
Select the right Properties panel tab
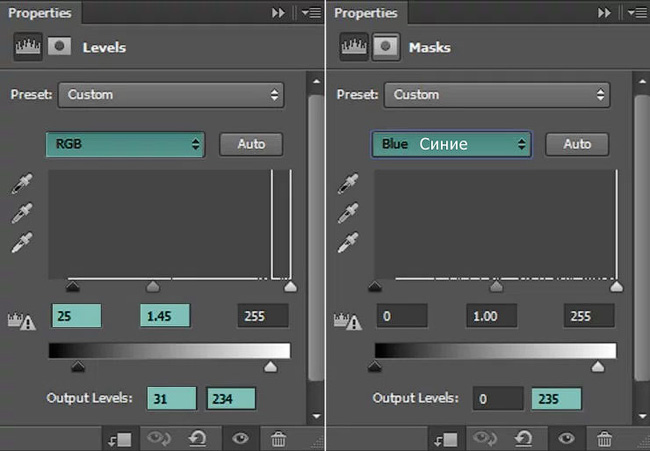366,13
